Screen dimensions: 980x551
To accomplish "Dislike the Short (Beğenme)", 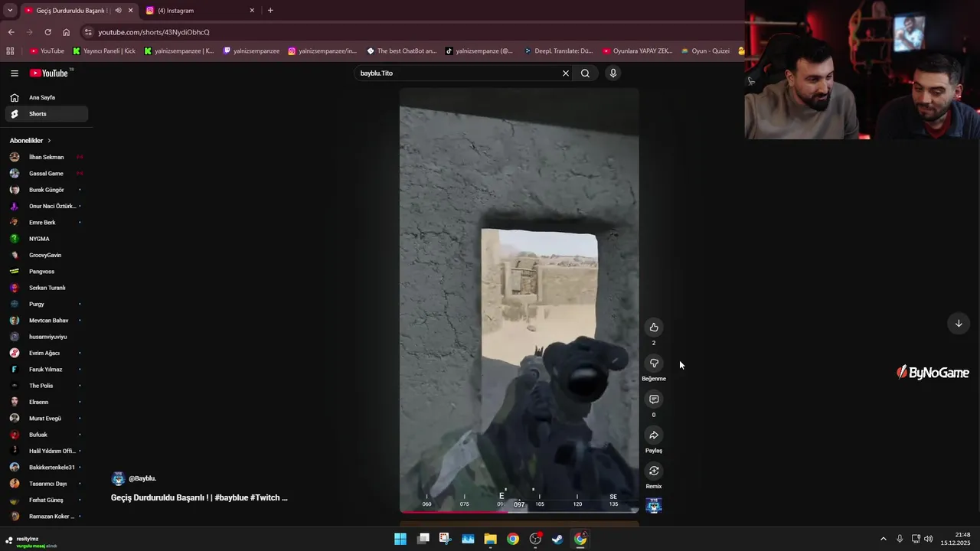I will tap(654, 364).
